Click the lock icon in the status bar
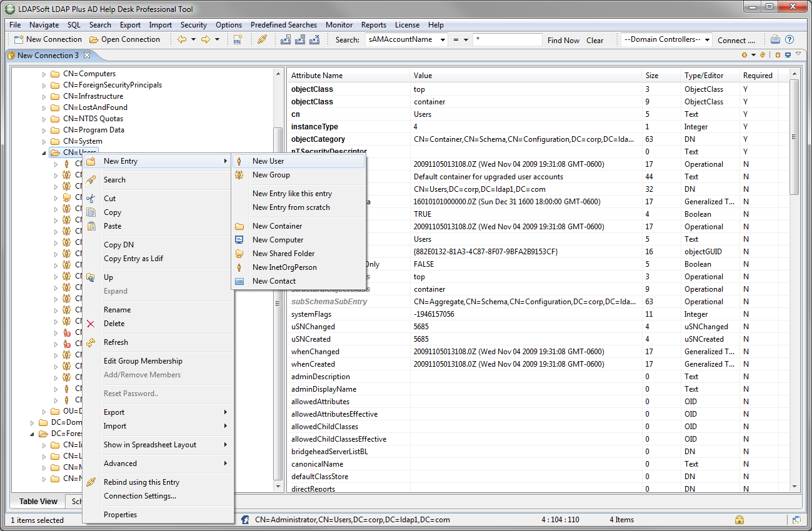This screenshot has height=531, width=812. [739, 519]
